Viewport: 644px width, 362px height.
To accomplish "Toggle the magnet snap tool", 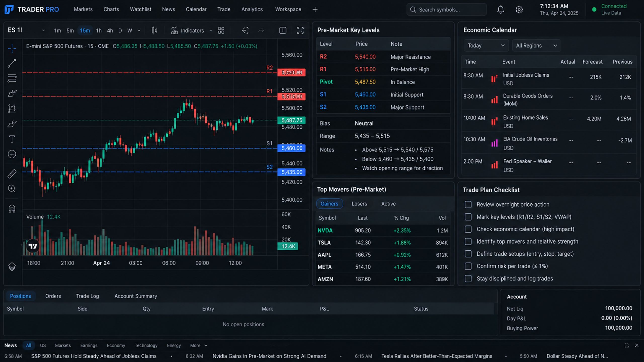I will click(12, 209).
